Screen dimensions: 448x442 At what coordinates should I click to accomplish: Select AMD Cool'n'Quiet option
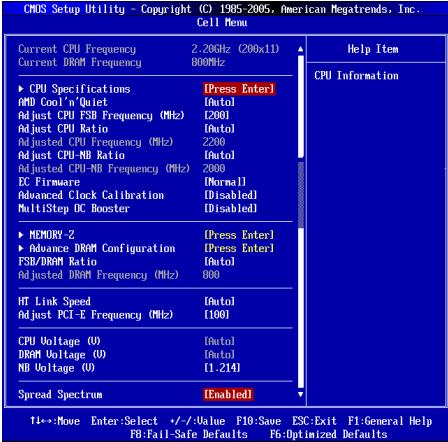(63, 102)
